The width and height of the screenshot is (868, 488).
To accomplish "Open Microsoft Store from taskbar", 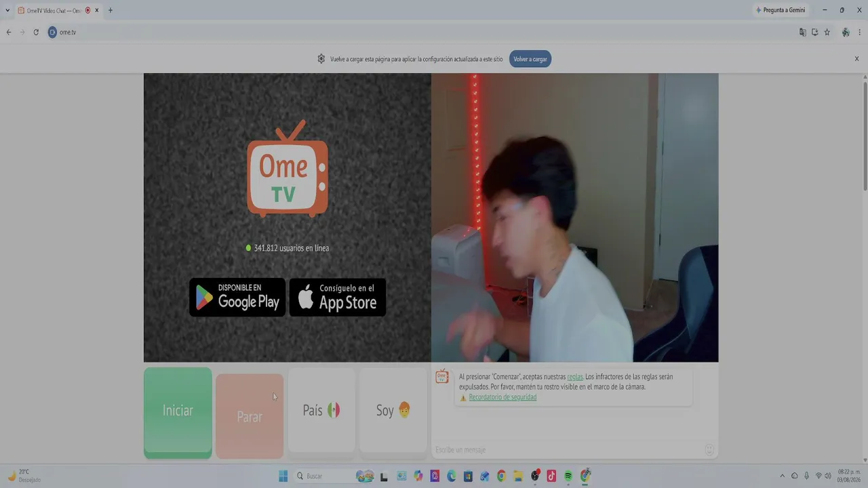I will coord(468,476).
